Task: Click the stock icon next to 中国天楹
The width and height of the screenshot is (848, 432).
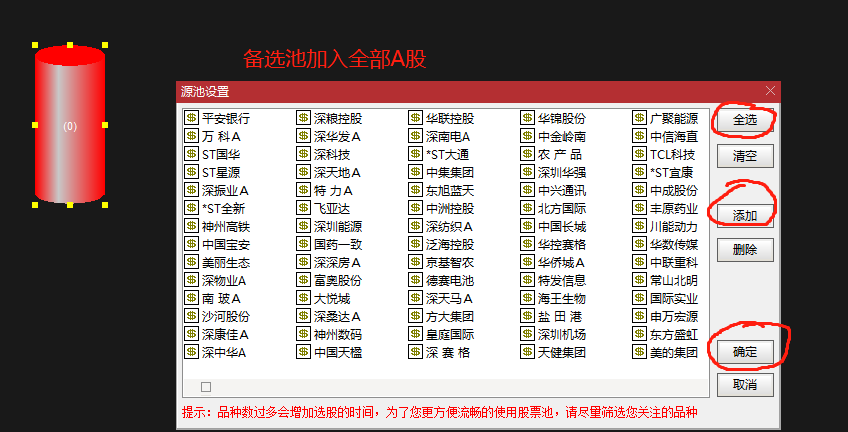Action: [x=303, y=353]
